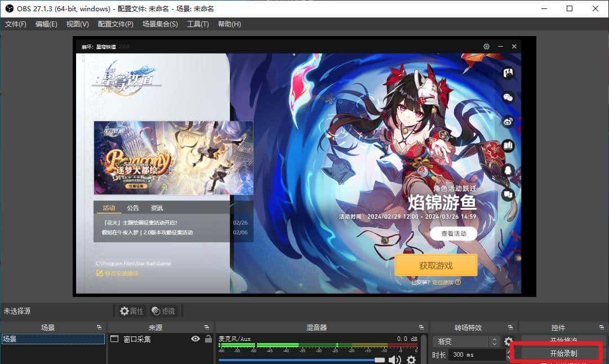
Task: Open the 工具(T) menu
Action: [198, 24]
